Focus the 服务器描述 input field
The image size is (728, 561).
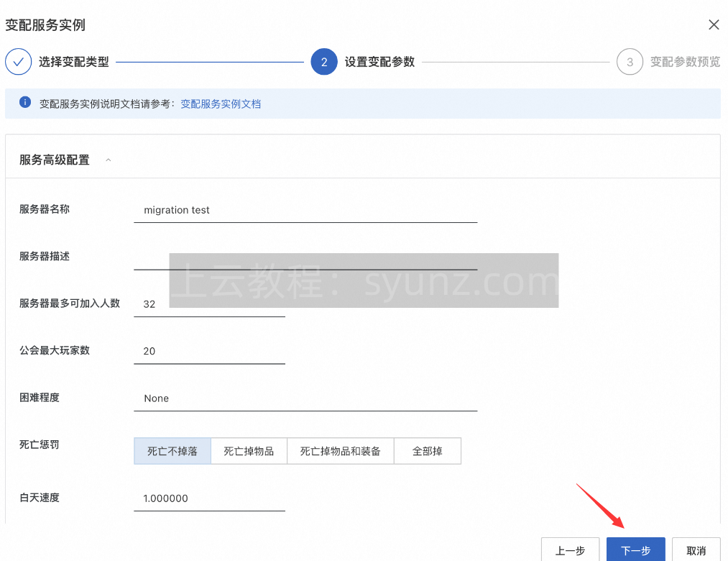[305, 257]
